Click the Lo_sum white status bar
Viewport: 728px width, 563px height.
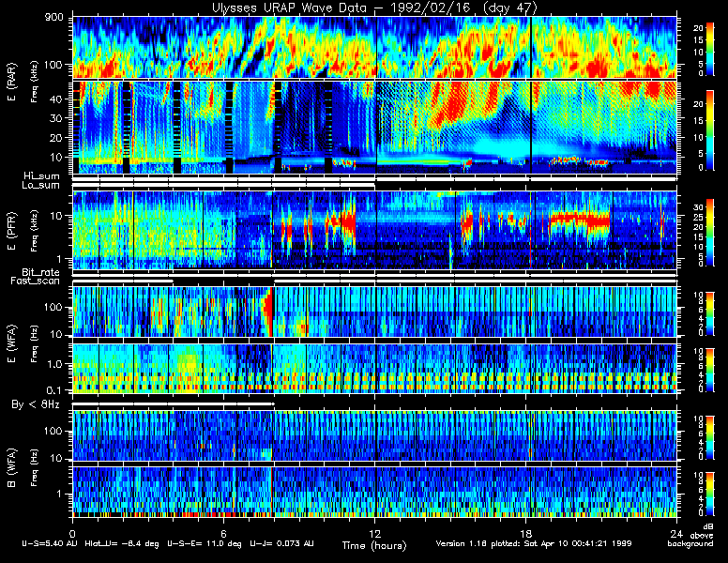[x=223, y=187]
